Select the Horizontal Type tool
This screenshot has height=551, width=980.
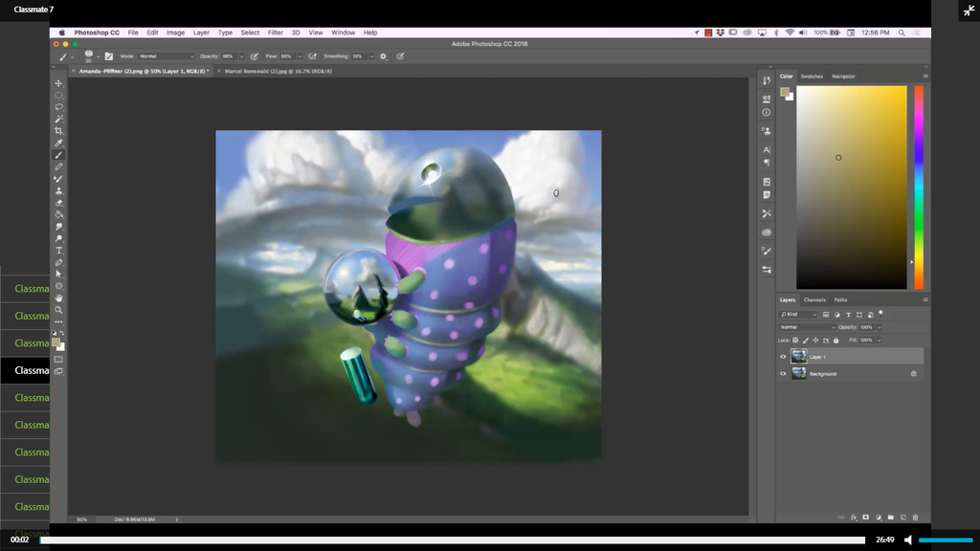click(x=58, y=251)
